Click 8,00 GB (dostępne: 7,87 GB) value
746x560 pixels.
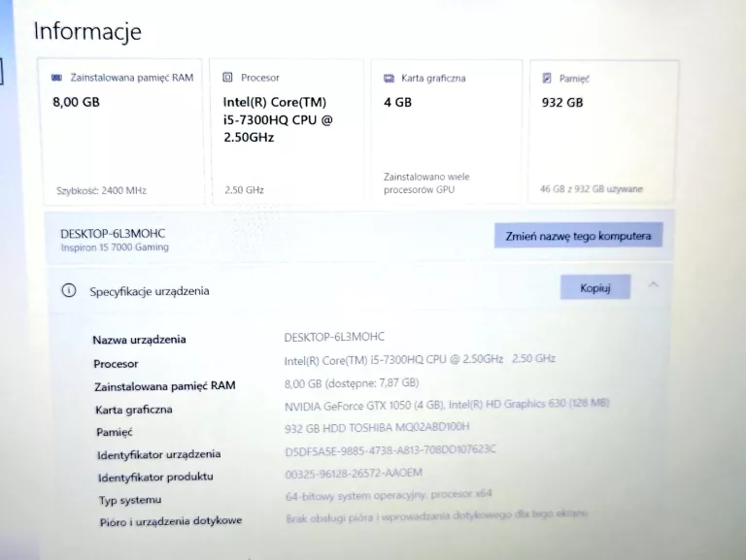352,382
